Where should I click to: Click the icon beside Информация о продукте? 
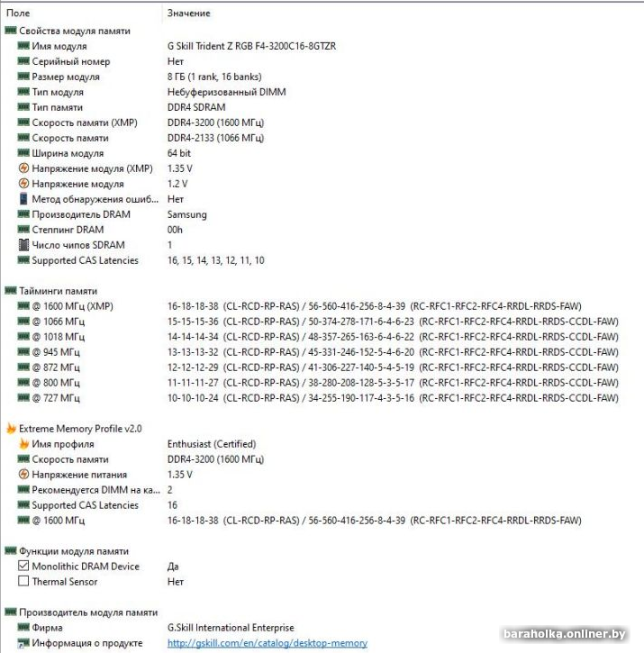pyautogui.click(x=23, y=642)
